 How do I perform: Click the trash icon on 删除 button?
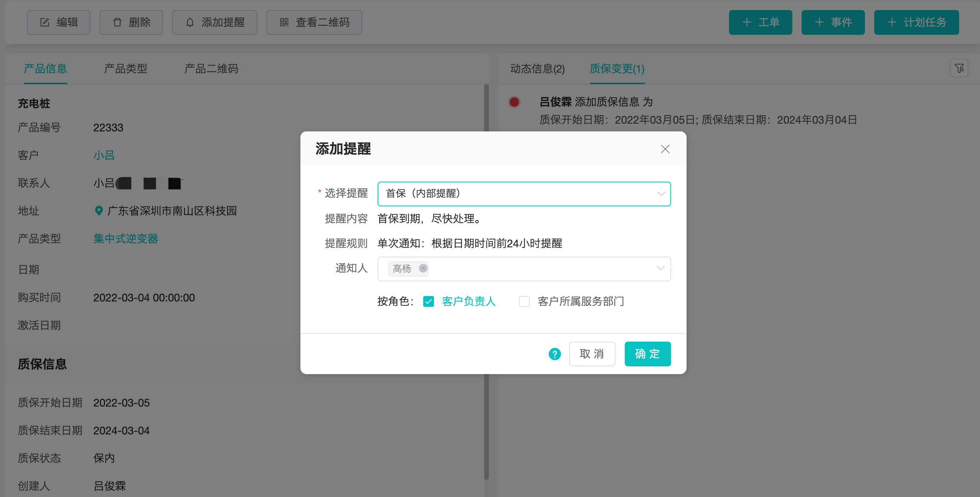tap(117, 22)
